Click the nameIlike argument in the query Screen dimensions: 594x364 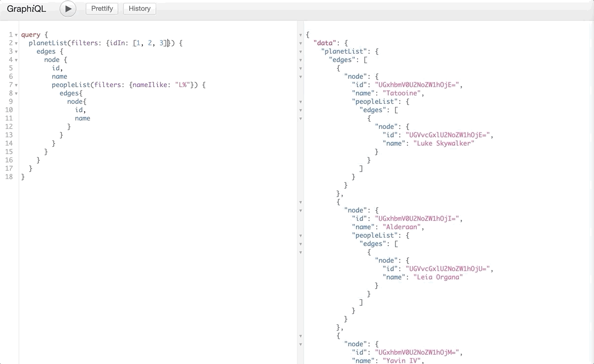(150, 85)
